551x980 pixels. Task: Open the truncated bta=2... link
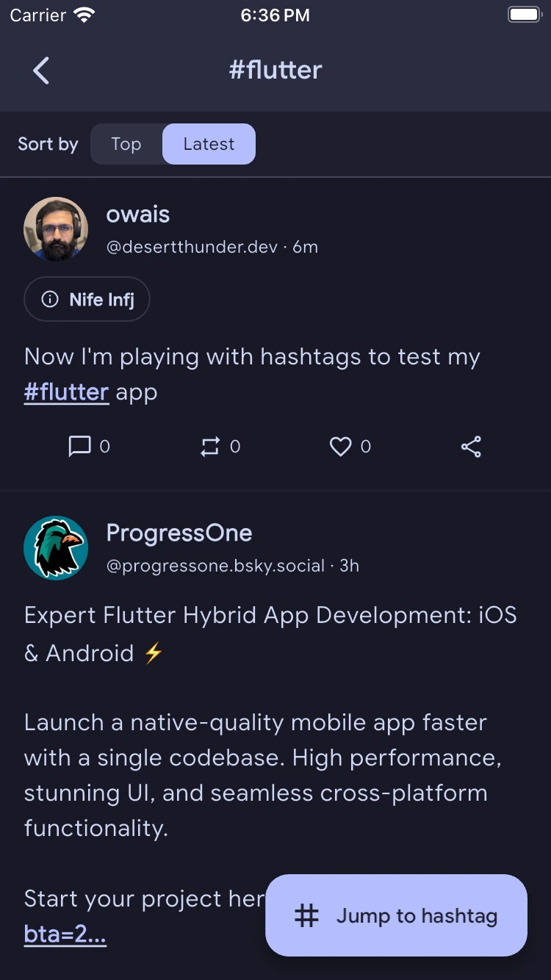coord(65,934)
